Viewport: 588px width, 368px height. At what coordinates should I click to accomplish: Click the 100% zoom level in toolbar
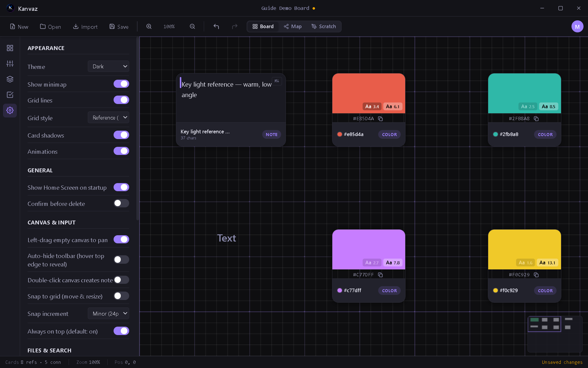tap(169, 27)
